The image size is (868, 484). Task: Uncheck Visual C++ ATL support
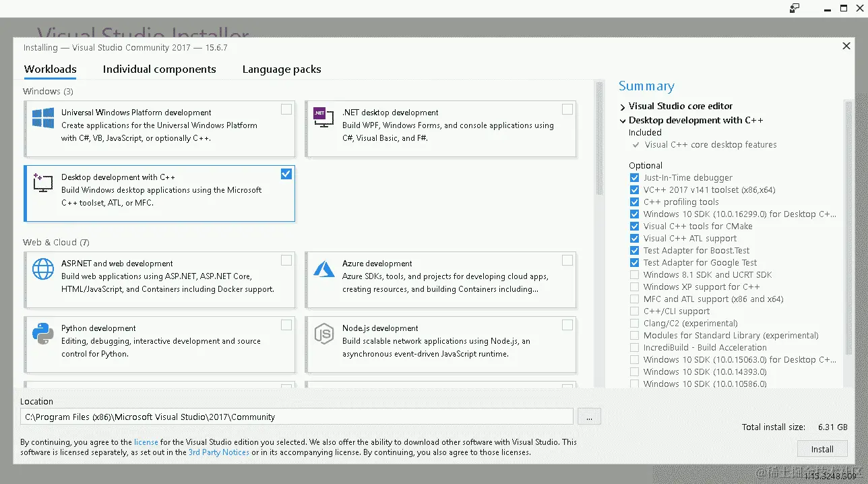pyautogui.click(x=634, y=239)
